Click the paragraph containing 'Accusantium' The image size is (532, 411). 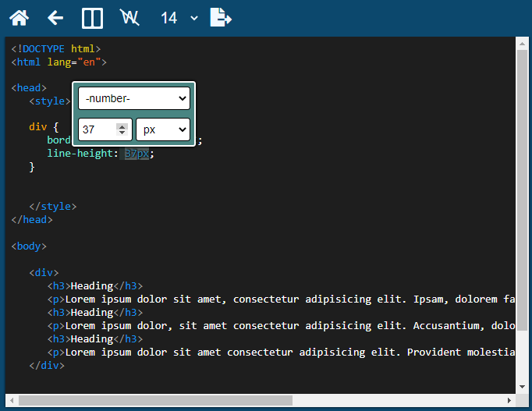[x=281, y=325]
